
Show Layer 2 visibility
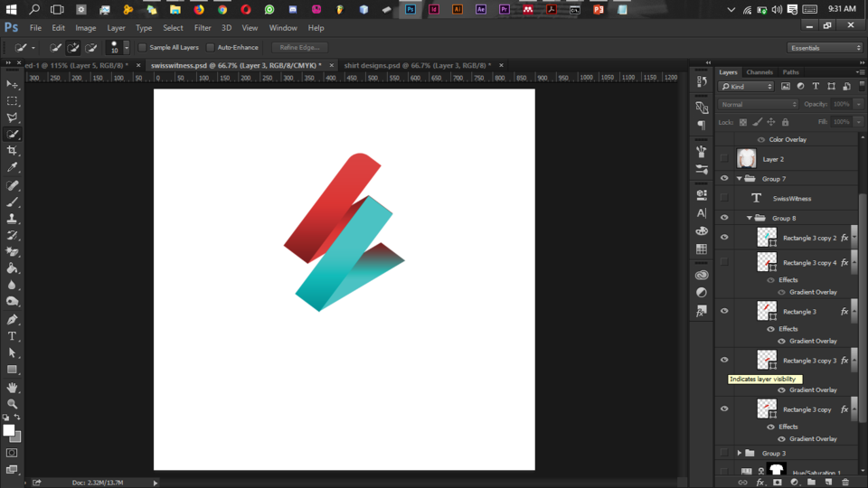(724, 159)
